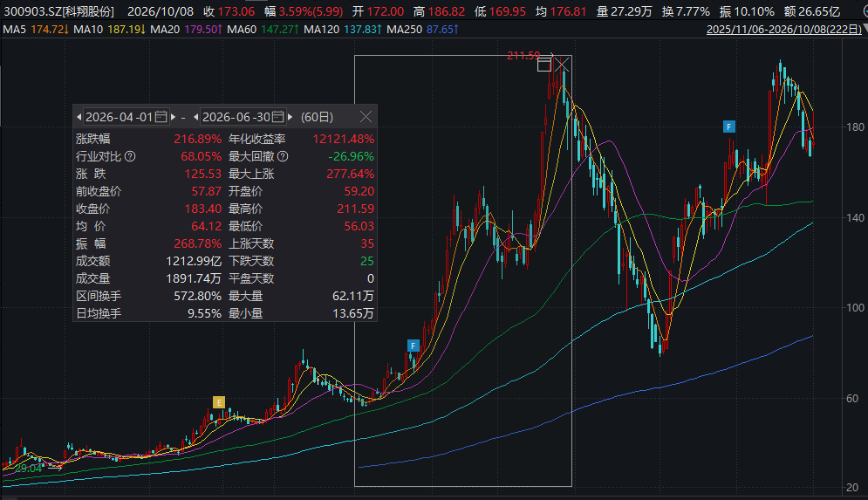Step end date back one day
Viewport: 868px width, 500px height.
[196, 117]
